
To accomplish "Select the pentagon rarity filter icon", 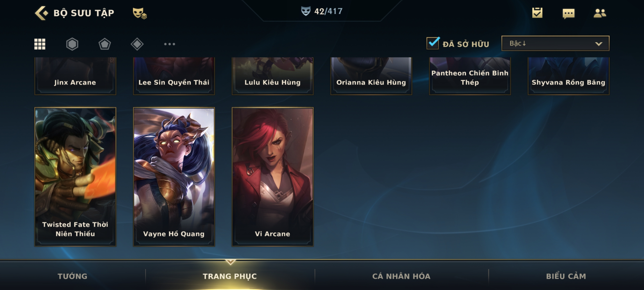I will point(105,44).
